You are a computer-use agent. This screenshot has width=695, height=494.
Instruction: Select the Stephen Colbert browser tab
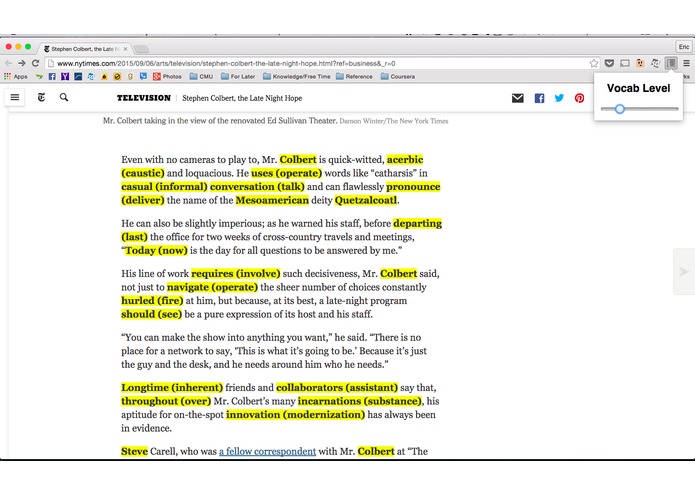click(x=84, y=49)
